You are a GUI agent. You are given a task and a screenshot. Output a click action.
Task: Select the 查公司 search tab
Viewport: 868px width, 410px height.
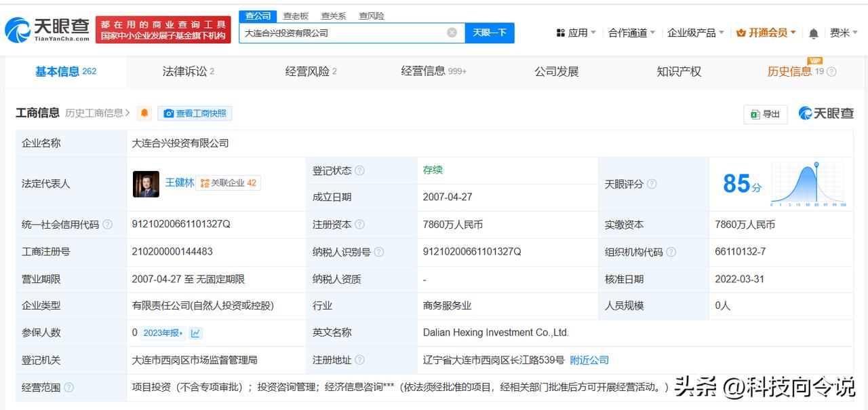(258, 16)
